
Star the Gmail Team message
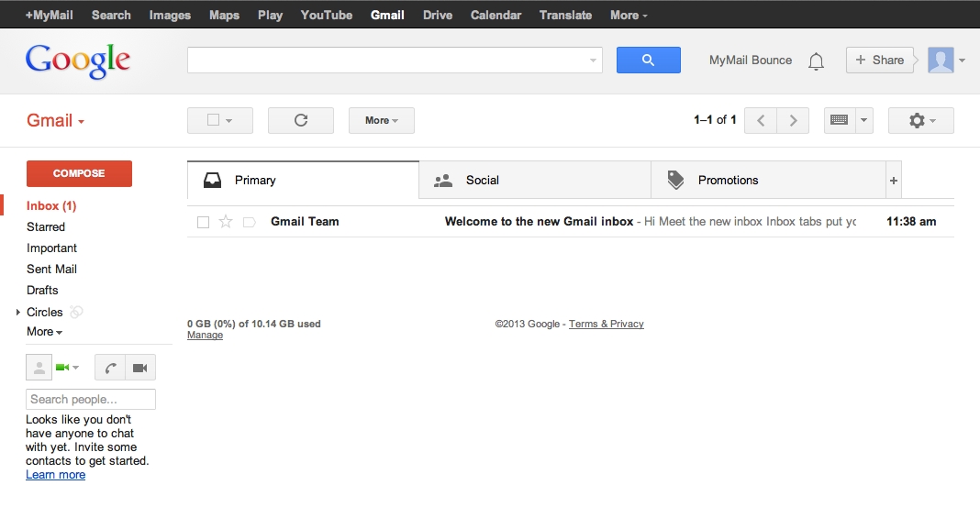click(226, 222)
